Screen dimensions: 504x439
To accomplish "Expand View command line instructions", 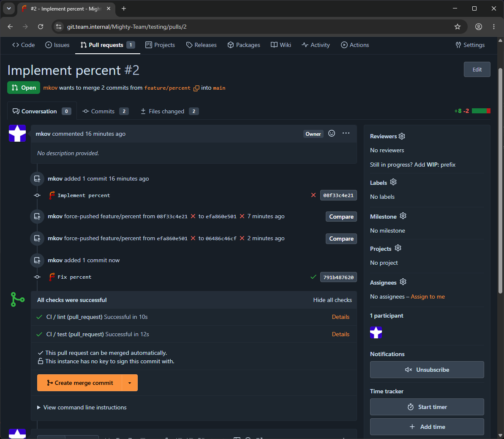I will click(82, 407).
